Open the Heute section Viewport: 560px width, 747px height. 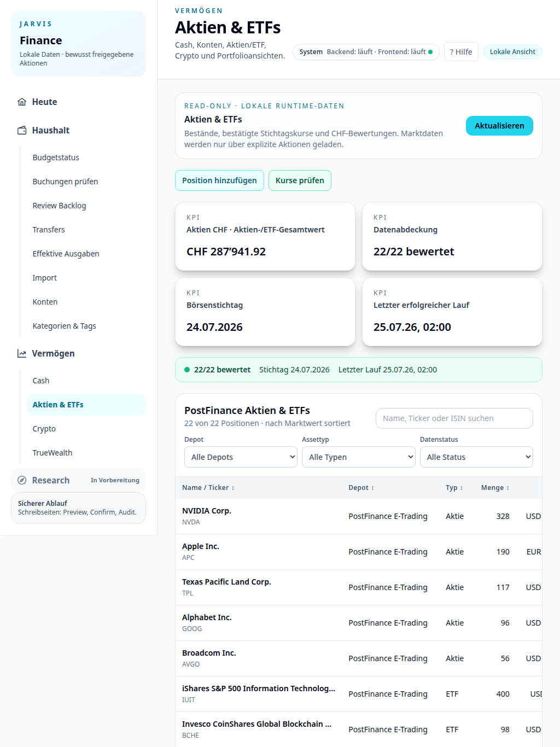pos(78,102)
